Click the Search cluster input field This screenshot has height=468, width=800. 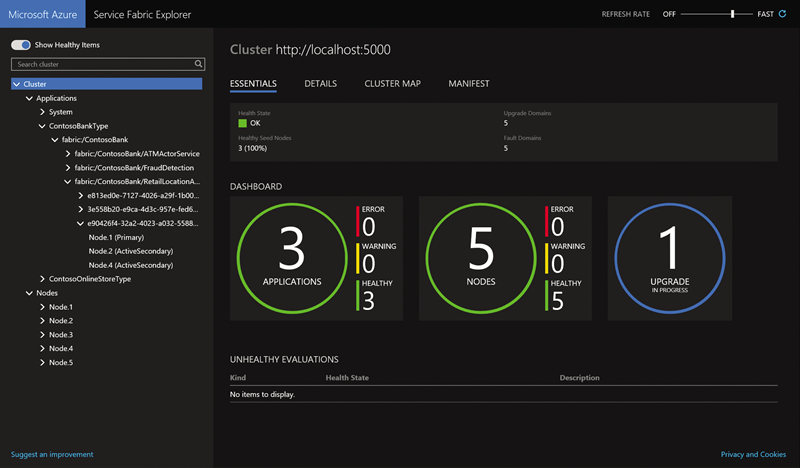pos(108,64)
